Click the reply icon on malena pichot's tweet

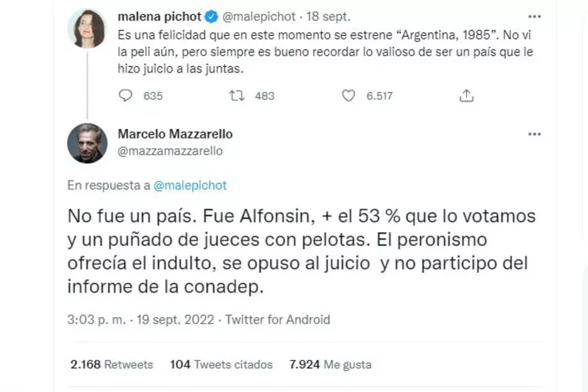pyautogui.click(x=126, y=96)
